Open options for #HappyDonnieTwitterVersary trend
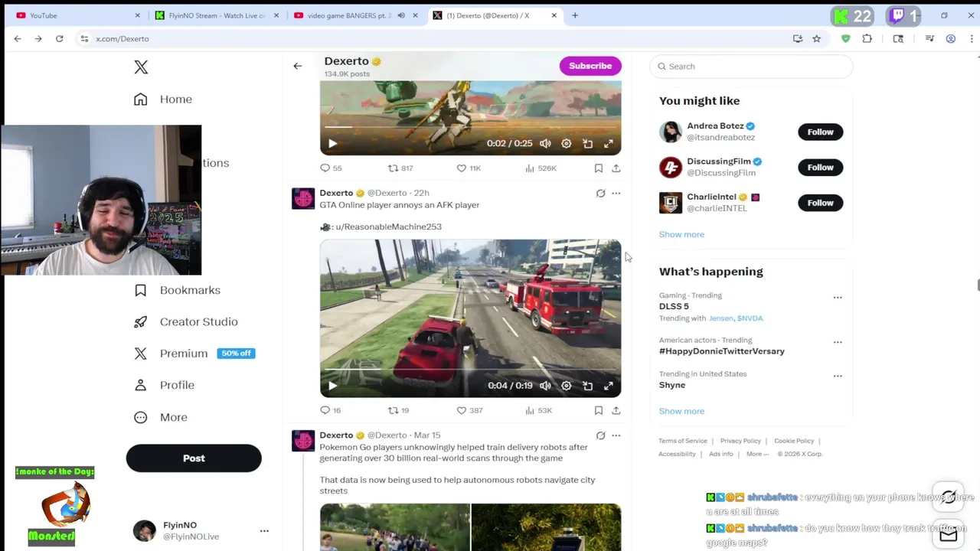This screenshot has height=551, width=980. point(838,343)
